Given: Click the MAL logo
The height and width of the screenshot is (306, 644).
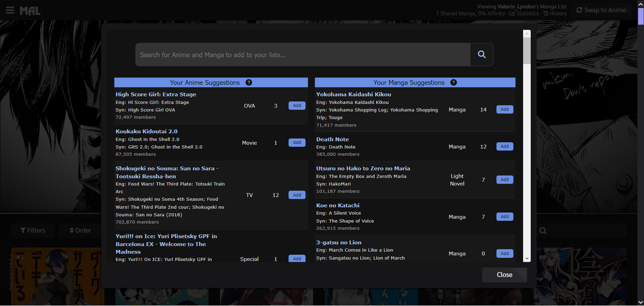Looking at the screenshot, I should pos(30,11).
